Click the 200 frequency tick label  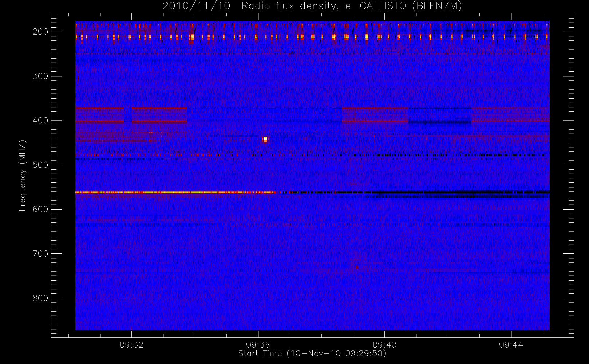[x=40, y=32]
